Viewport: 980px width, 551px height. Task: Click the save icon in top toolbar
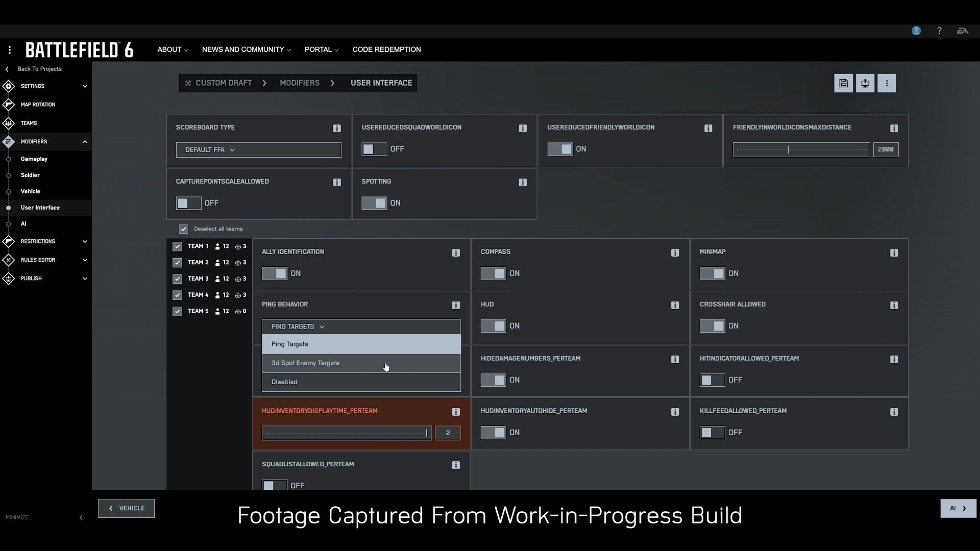click(843, 83)
